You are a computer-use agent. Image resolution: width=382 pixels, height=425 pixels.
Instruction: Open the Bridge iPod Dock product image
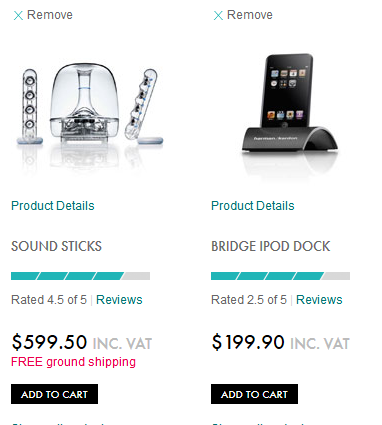point(290,115)
